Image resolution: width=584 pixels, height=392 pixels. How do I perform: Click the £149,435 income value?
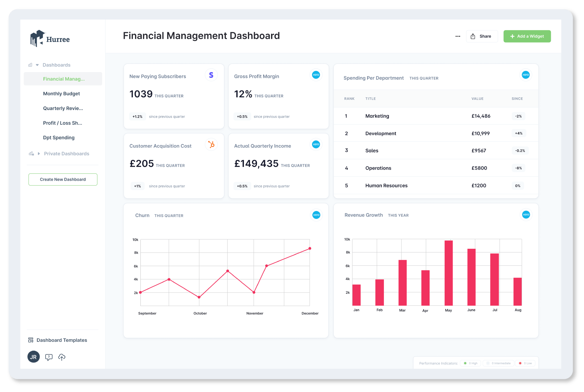(x=256, y=164)
